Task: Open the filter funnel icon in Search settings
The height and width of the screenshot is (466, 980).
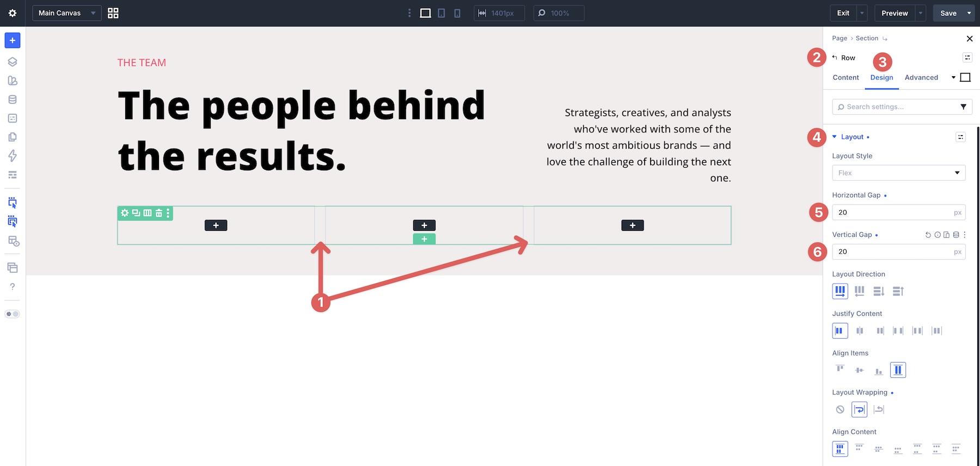Action: click(x=963, y=107)
